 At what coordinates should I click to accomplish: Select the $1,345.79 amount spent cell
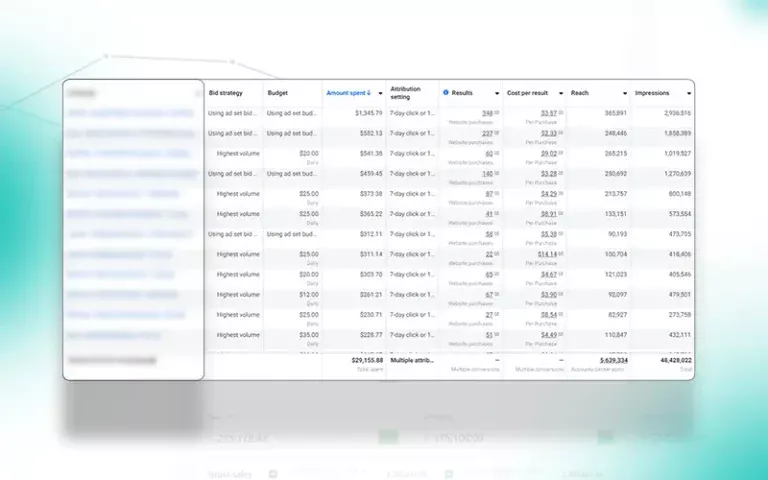pyautogui.click(x=362, y=114)
